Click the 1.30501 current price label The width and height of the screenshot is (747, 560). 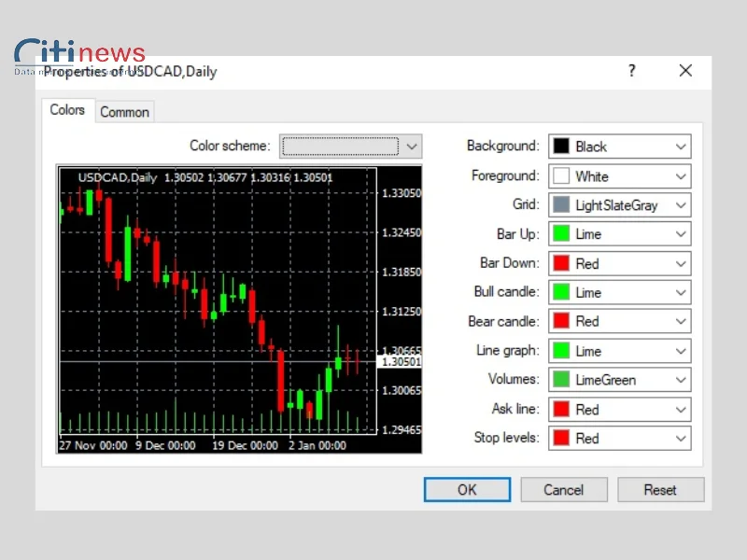pos(402,362)
